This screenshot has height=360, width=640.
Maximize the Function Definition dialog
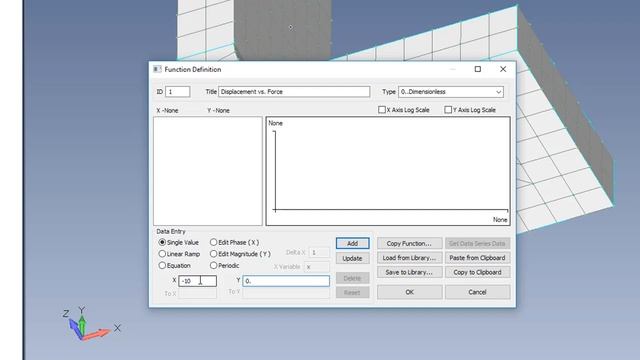pyautogui.click(x=478, y=69)
